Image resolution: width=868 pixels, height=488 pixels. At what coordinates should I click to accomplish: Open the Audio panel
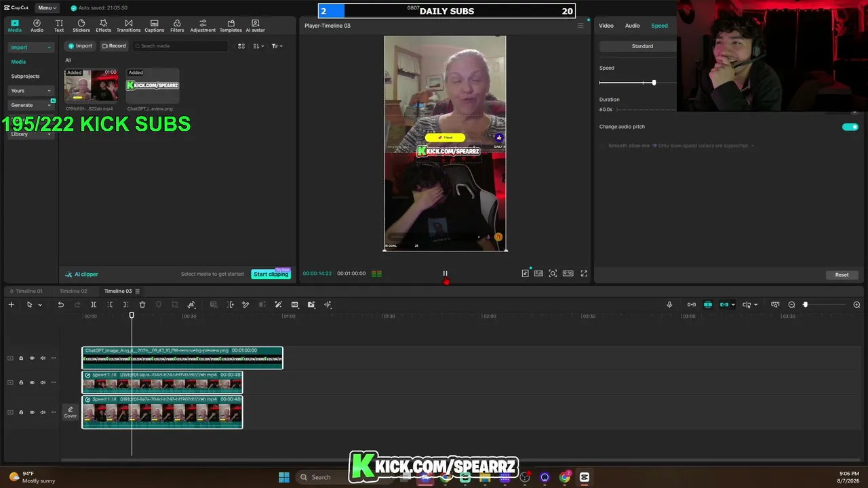pyautogui.click(x=37, y=26)
